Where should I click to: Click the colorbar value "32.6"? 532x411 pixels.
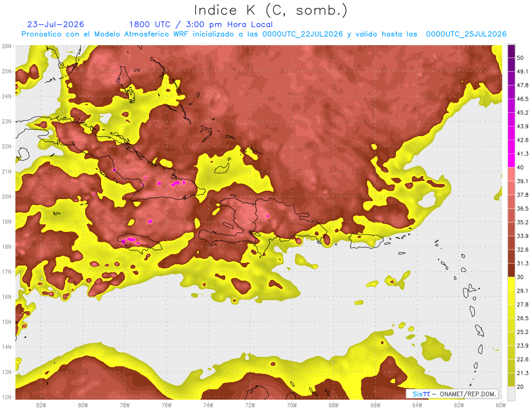point(523,250)
